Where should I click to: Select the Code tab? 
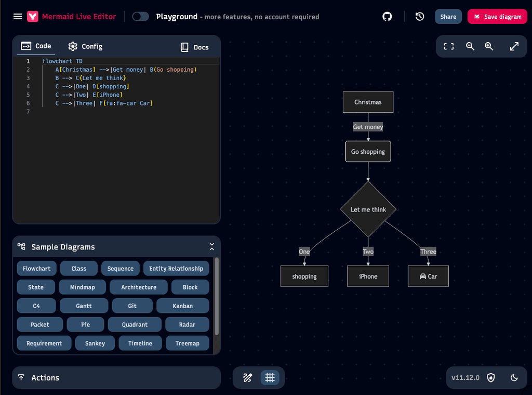pyautogui.click(x=36, y=46)
